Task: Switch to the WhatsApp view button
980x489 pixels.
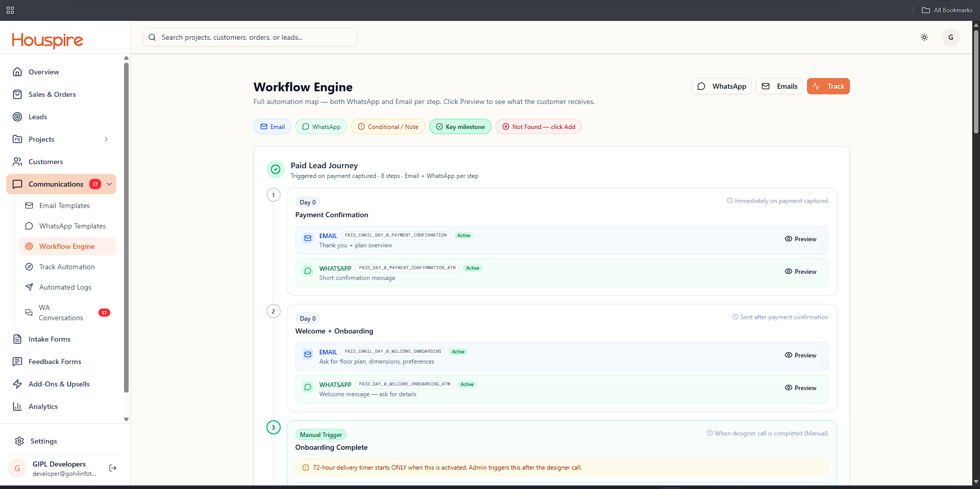Action: tap(722, 86)
